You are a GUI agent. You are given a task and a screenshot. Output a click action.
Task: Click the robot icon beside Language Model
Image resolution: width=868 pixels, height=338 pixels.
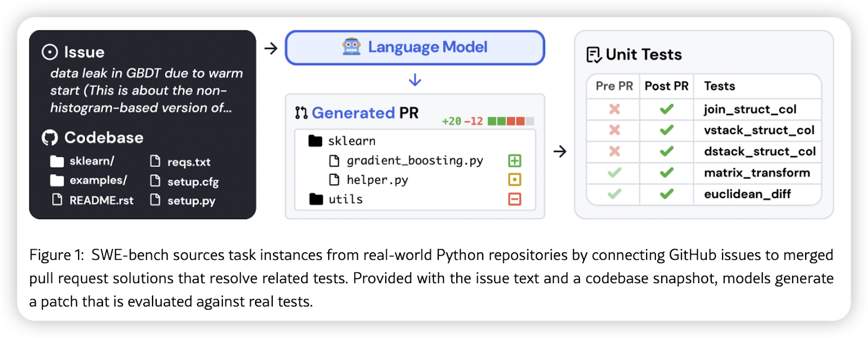[x=352, y=47]
